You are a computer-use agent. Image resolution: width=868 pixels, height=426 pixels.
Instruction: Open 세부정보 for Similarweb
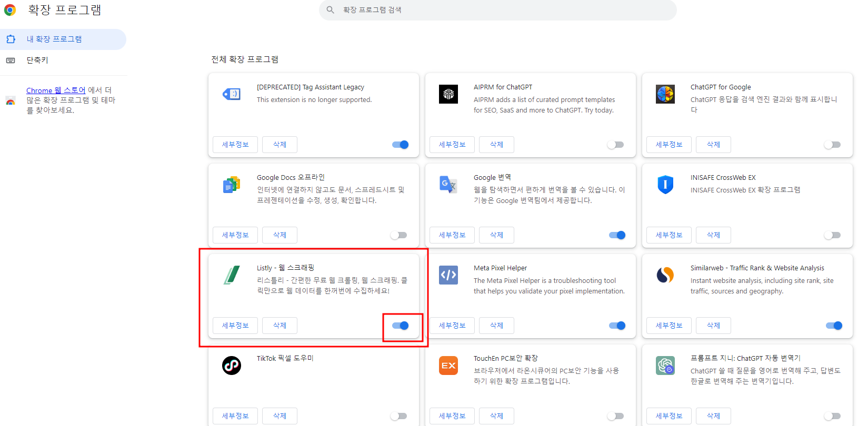[x=669, y=326]
